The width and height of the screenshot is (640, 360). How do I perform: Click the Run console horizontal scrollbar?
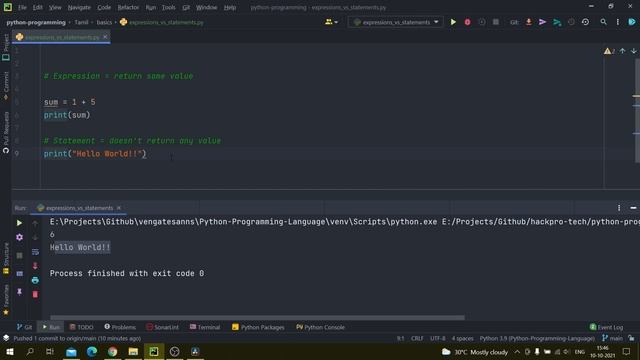point(257,317)
